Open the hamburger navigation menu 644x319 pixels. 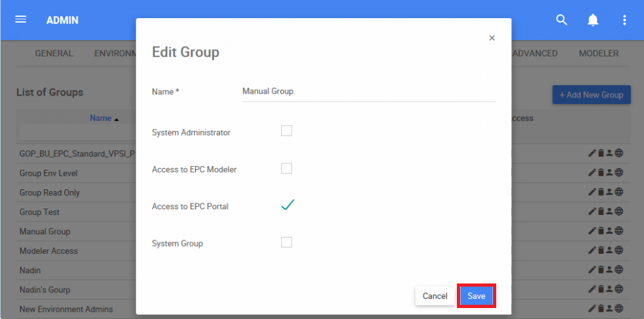21,19
